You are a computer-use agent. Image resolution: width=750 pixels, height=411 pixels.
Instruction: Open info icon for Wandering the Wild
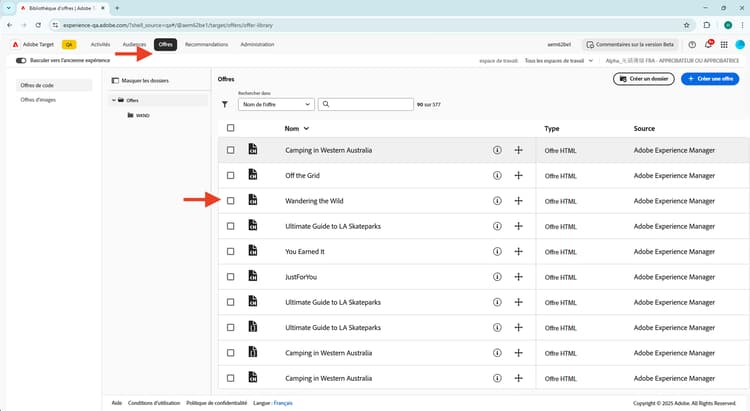point(497,201)
